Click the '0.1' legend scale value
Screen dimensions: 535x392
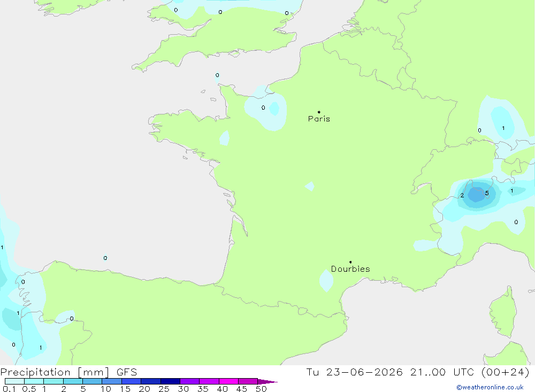pos(9,389)
